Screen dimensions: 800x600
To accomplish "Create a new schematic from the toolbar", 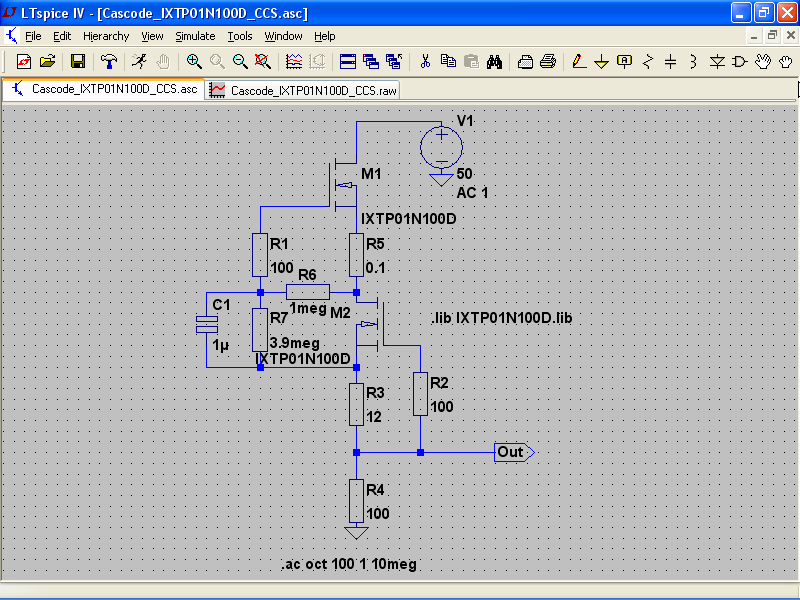I will click(x=24, y=62).
